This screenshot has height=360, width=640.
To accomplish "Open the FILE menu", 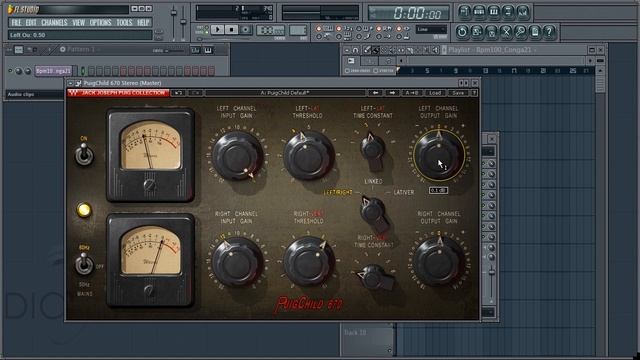I will coord(16,22).
